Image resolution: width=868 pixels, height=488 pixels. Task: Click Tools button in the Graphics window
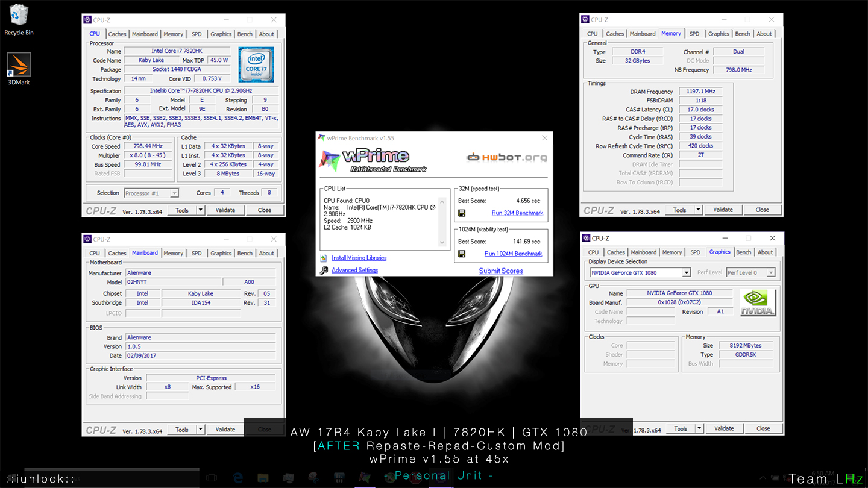coord(681,428)
